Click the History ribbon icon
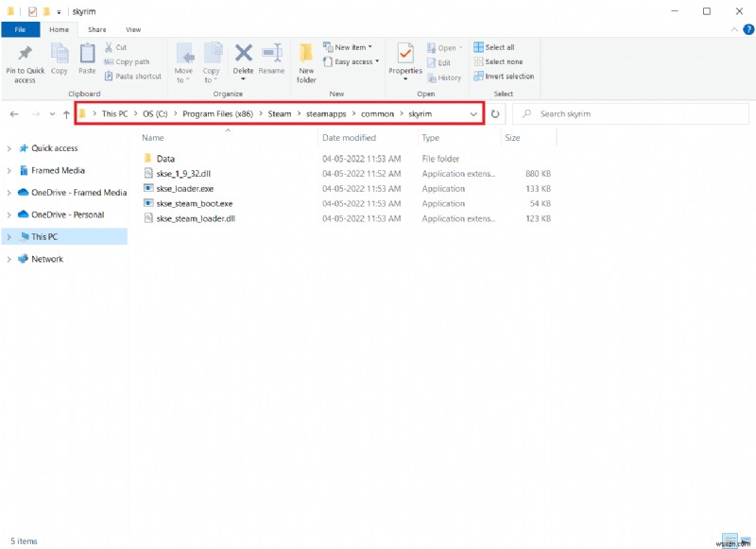Viewport: 756px width, 549px height. coord(432,77)
